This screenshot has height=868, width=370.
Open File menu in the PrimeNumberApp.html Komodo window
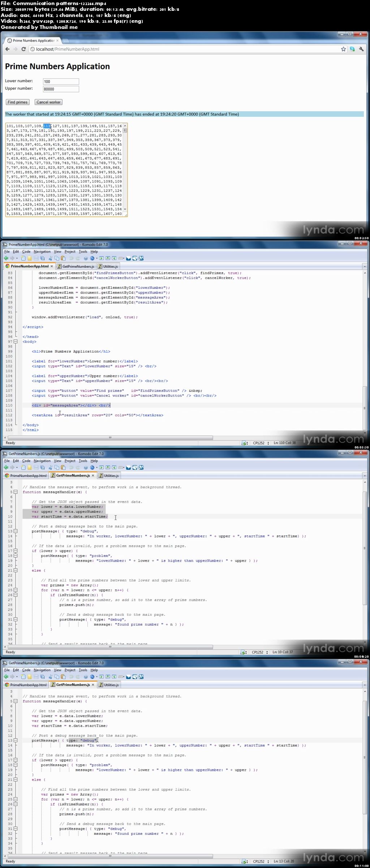7,252
